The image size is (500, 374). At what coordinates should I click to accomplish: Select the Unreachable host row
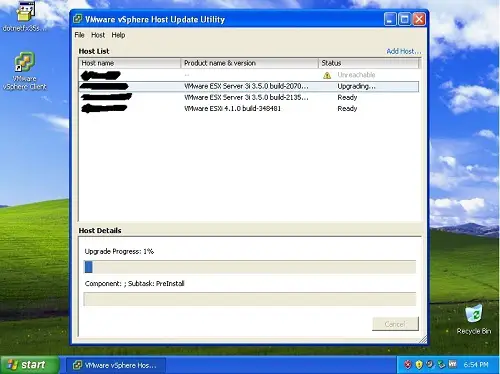tap(249, 75)
